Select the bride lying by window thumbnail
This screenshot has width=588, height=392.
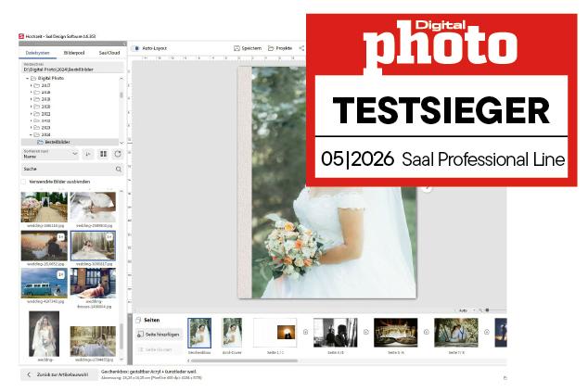pyautogui.click(x=93, y=283)
